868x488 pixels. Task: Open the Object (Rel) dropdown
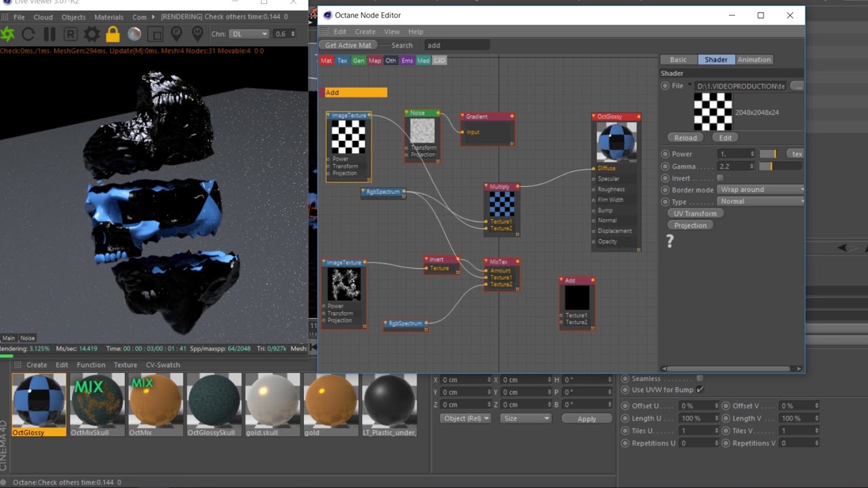[465, 418]
